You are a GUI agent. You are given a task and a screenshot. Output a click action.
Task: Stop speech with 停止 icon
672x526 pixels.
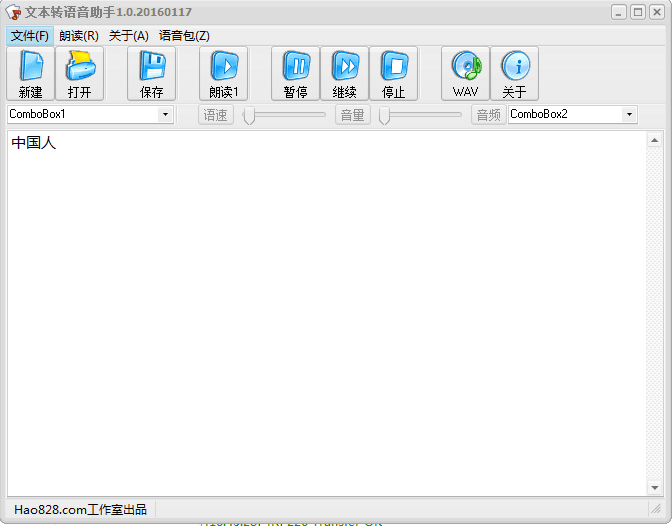point(393,74)
